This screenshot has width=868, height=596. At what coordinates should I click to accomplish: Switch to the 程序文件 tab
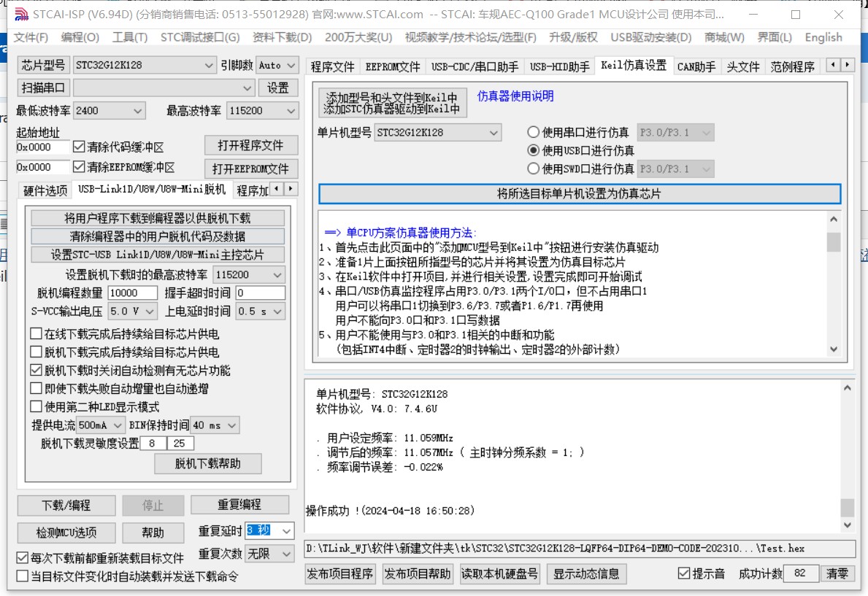[x=332, y=67]
